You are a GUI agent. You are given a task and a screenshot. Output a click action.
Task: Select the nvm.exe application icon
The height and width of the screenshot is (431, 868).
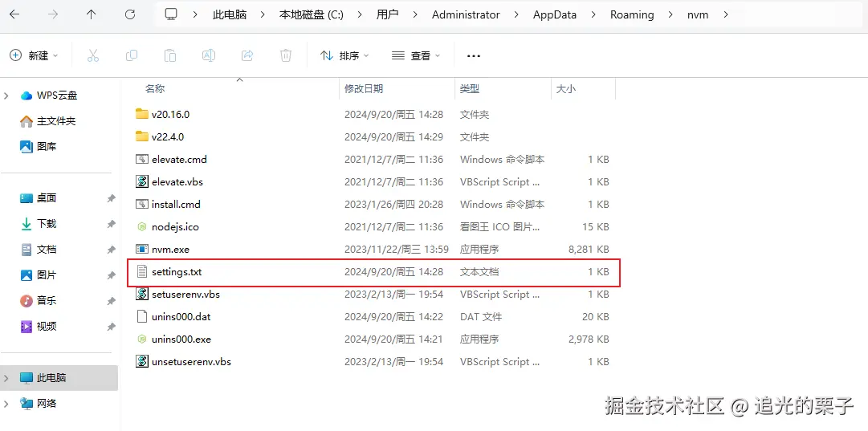142,250
